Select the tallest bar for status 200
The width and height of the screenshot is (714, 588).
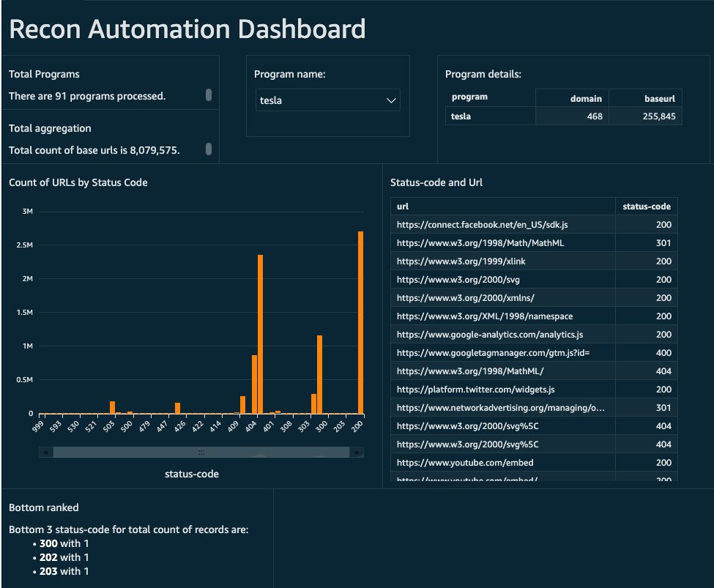(x=360, y=322)
